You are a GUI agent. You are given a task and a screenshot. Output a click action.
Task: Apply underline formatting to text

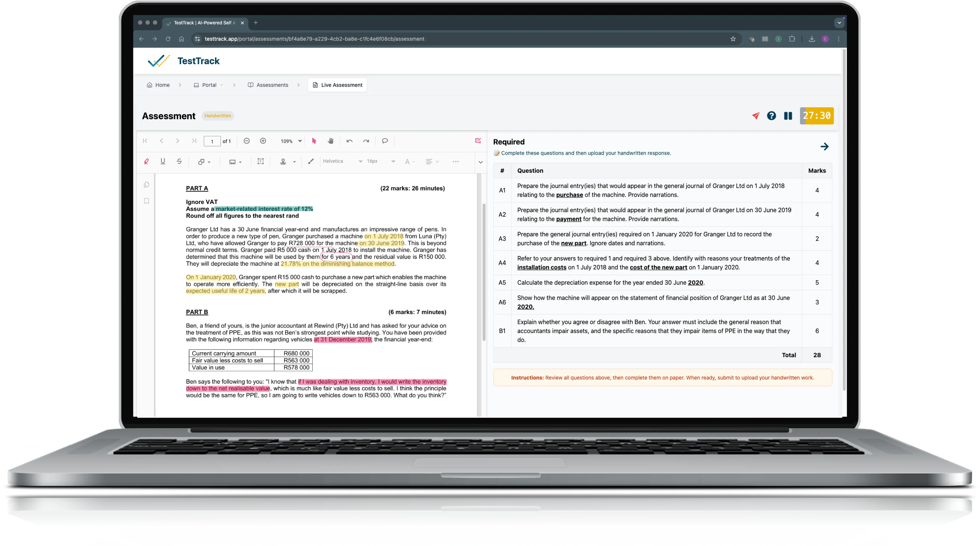tap(163, 161)
